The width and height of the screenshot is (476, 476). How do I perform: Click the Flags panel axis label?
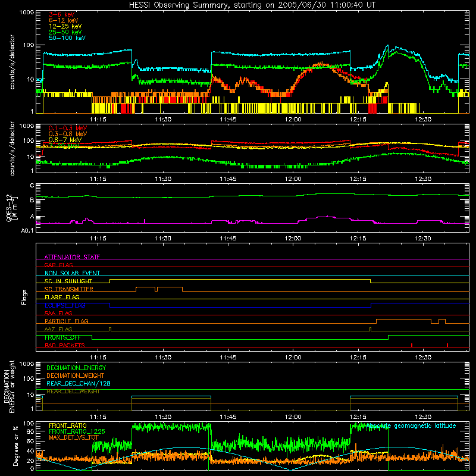[24, 297]
